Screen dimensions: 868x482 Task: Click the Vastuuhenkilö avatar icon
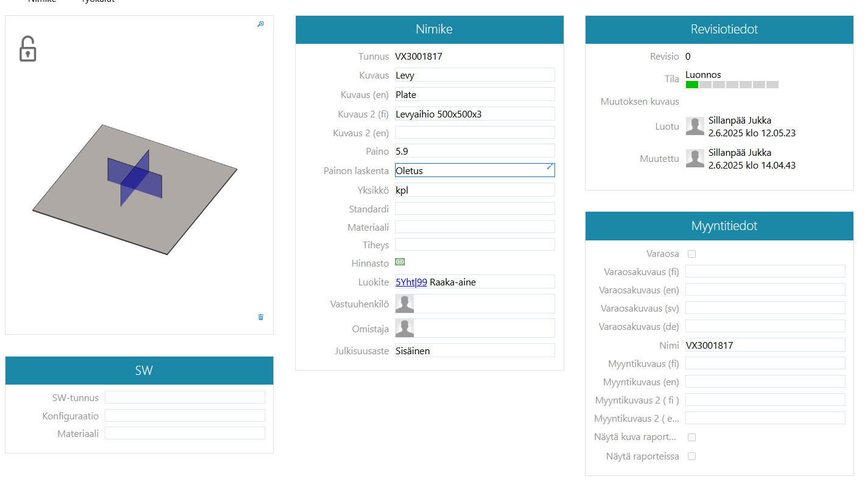click(405, 304)
